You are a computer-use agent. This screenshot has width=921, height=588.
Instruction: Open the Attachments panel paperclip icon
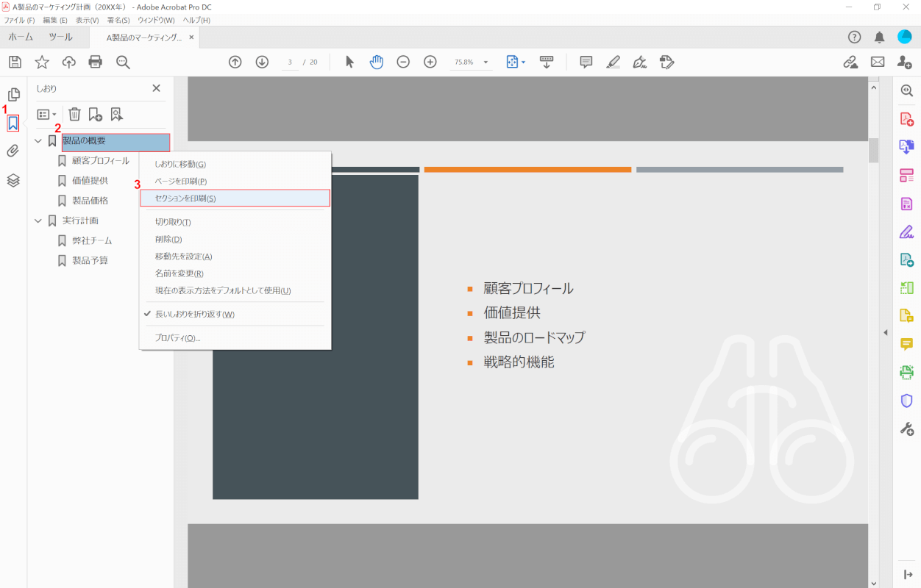[13, 151]
